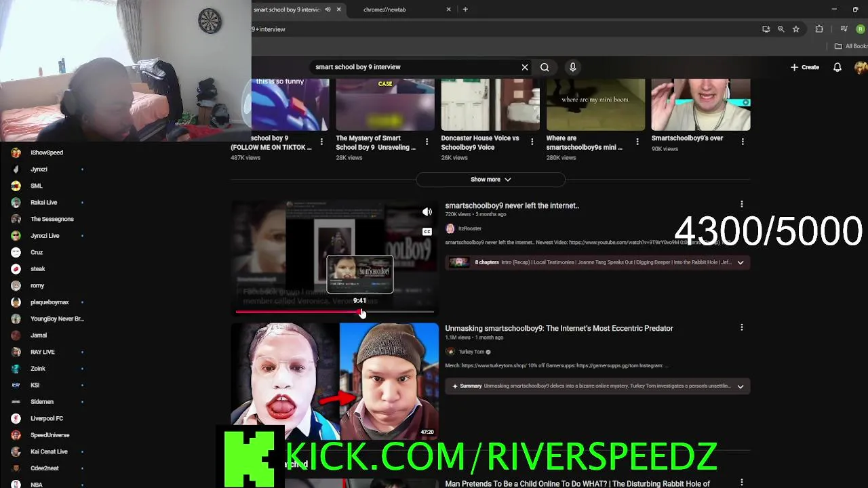The height and width of the screenshot is (488, 868).
Task: Expand the shorts shelf with Show more
Action: 490,180
